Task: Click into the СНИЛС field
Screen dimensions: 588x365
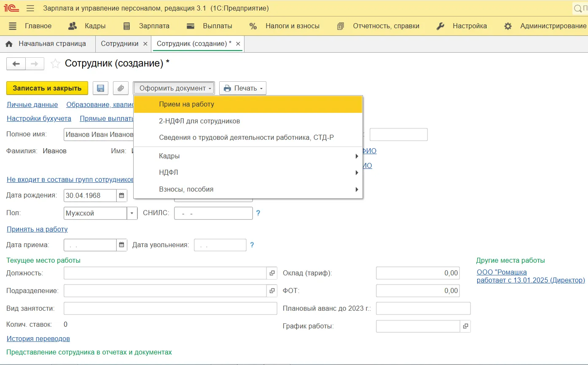Action: pyautogui.click(x=213, y=213)
